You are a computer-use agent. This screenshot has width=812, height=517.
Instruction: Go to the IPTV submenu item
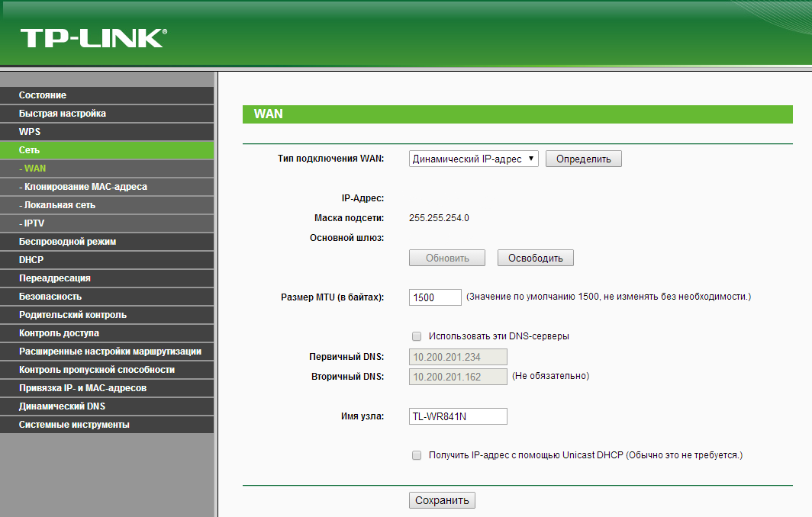[34, 223]
